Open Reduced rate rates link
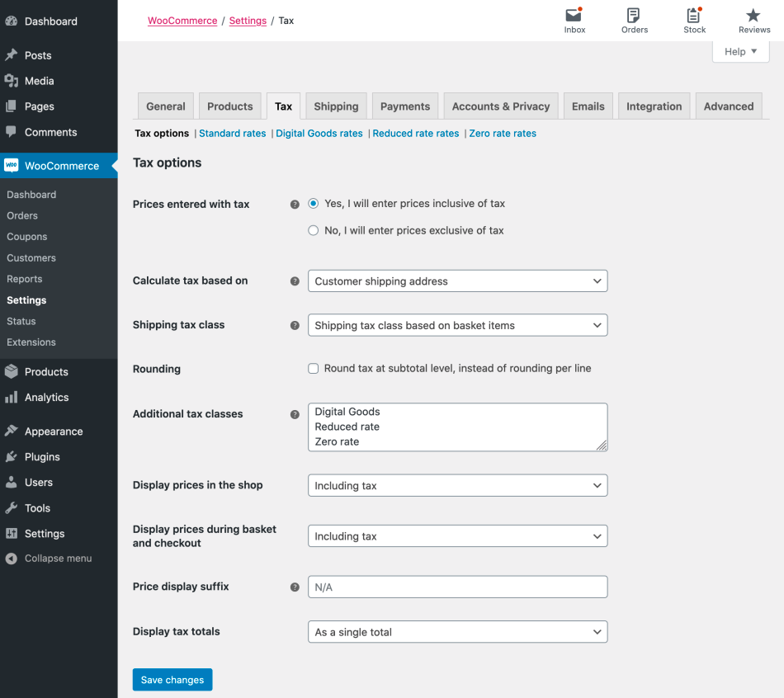Image resolution: width=784 pixels, height=698 pixels. 415,134
